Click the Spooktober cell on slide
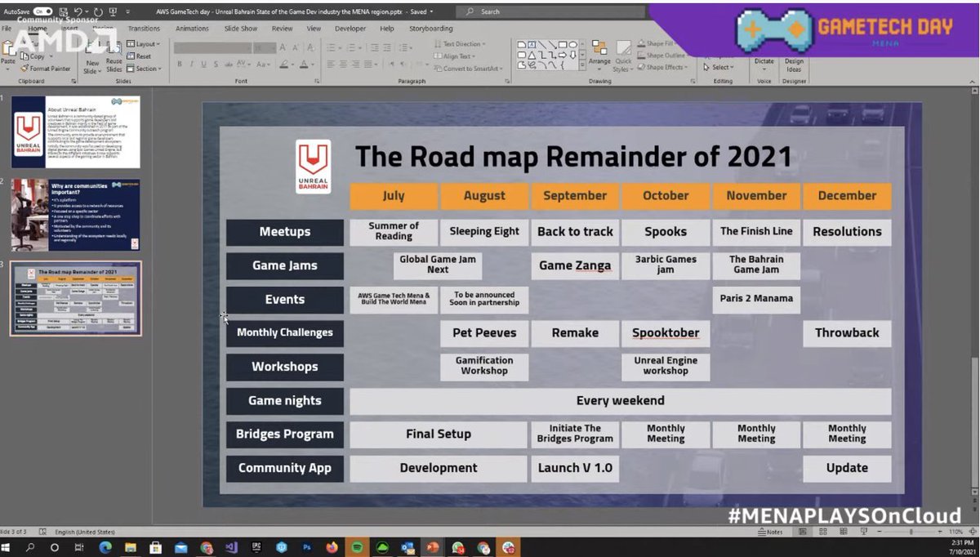This screenshot has height=557, width=980. click(x=666, y=333)
